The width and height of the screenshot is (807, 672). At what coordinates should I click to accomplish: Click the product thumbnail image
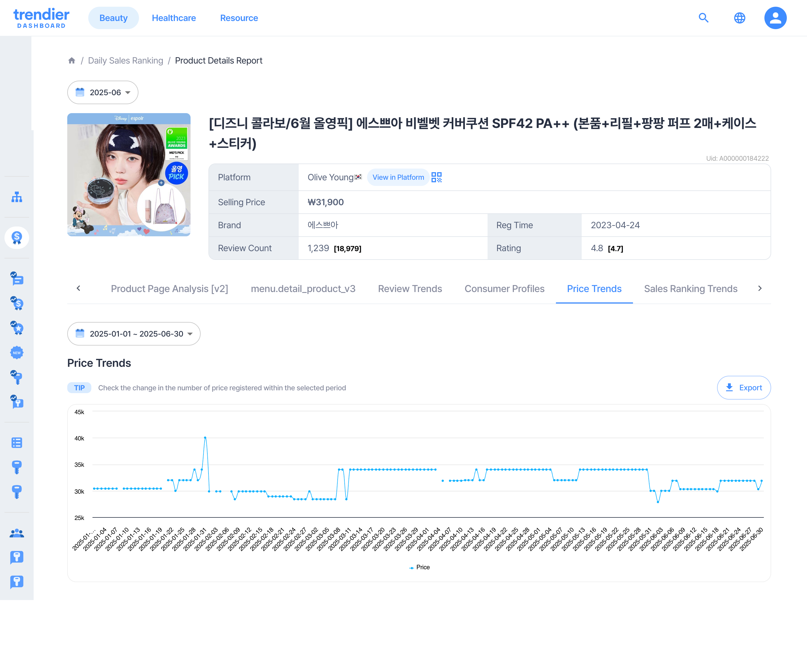click(129, 174)
